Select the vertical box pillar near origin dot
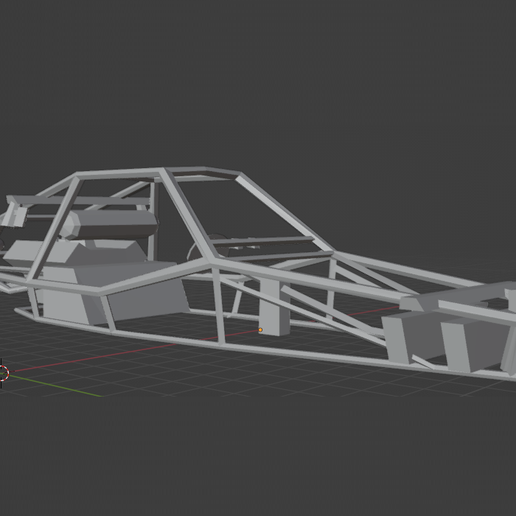Image resolution: width=516 pixels, height=516 pixels. [x=274, y=307]
